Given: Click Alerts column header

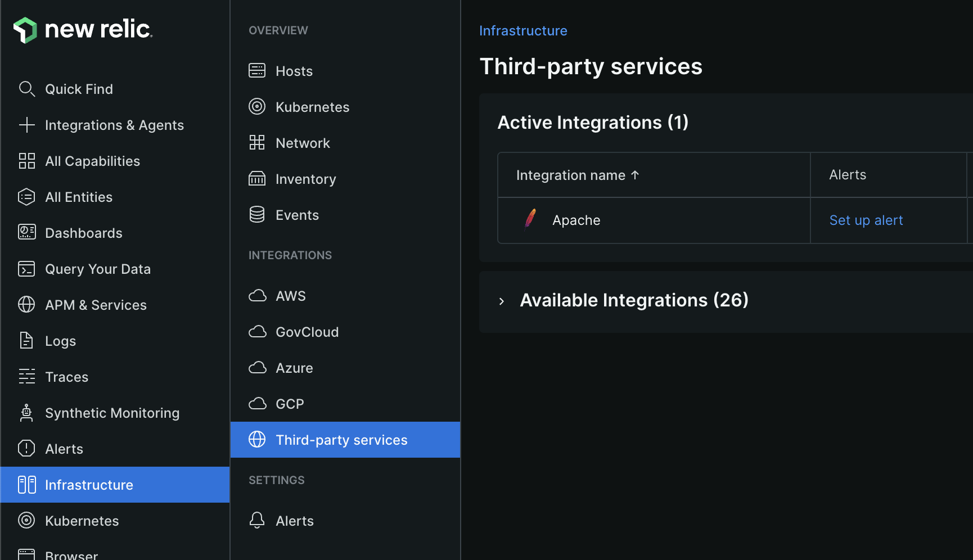Looking at the screenshot, I should [848, 175].
